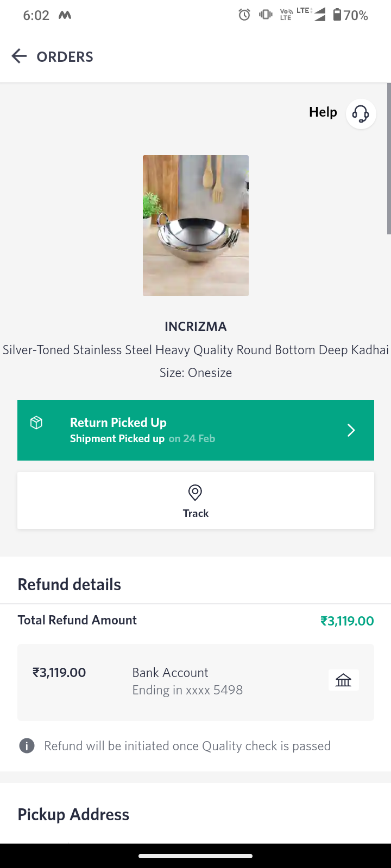Image resolution: width=391 pixels, height=868 pixels.
Task: Click the vertical scrollbar handle
Action: [x=389, y=158]
